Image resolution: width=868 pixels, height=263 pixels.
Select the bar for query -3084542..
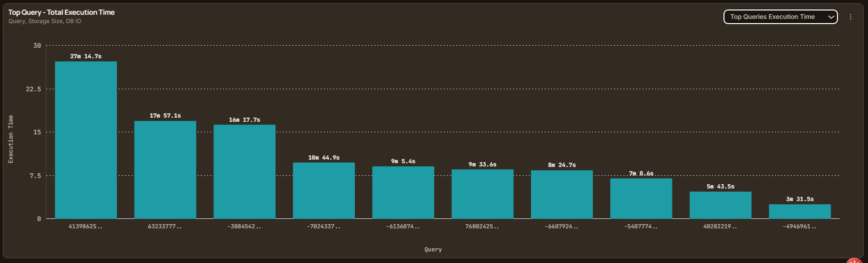(244, 172)
